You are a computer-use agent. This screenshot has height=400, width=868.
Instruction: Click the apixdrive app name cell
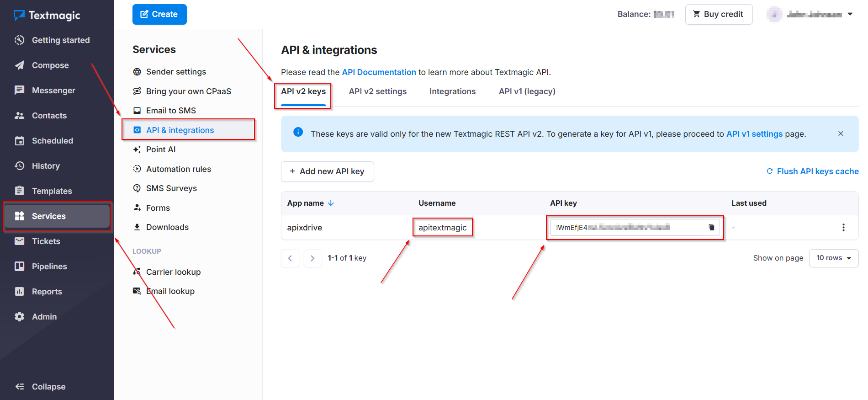click(304, 228)
